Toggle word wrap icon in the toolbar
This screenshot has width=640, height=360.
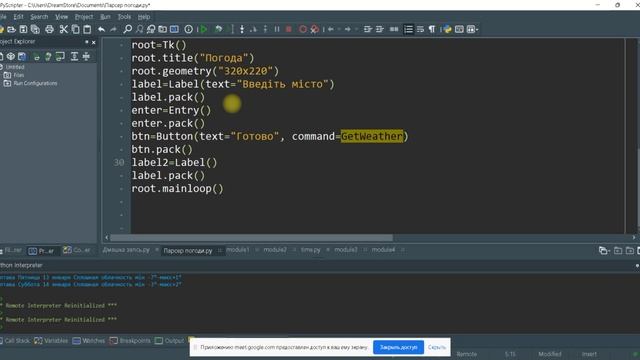420,29
